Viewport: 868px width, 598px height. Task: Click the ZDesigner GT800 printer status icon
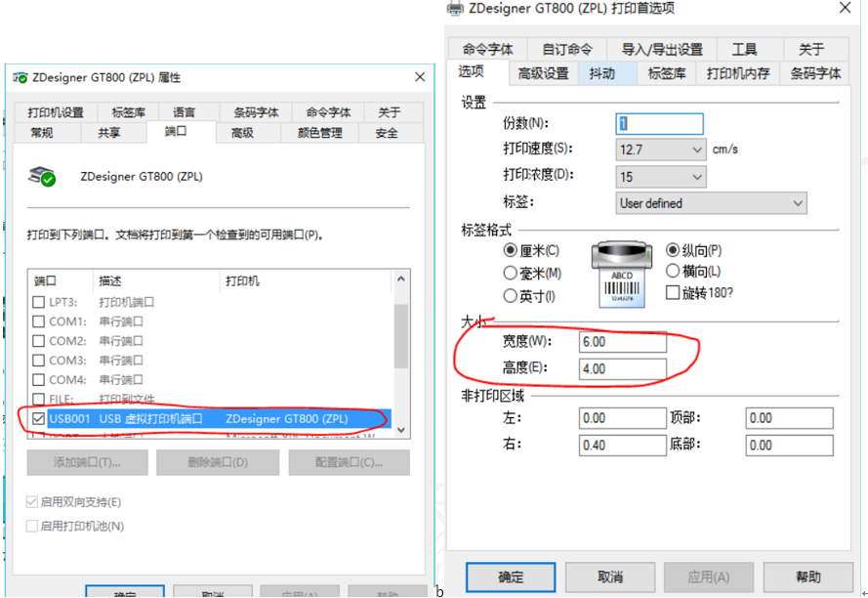(x=42, y=176)
